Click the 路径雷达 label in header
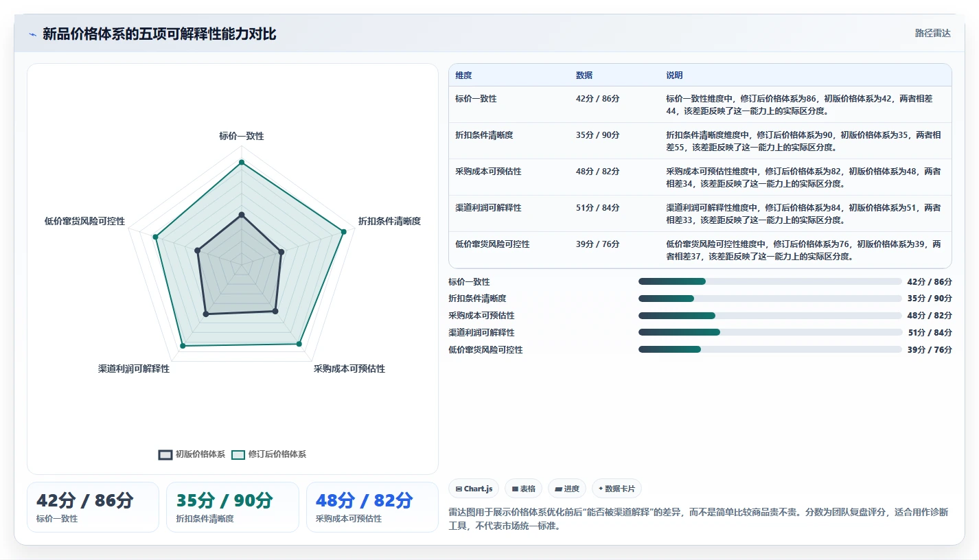Image resolution: width=979 pixels, height=560 pixels. (932, 33)
